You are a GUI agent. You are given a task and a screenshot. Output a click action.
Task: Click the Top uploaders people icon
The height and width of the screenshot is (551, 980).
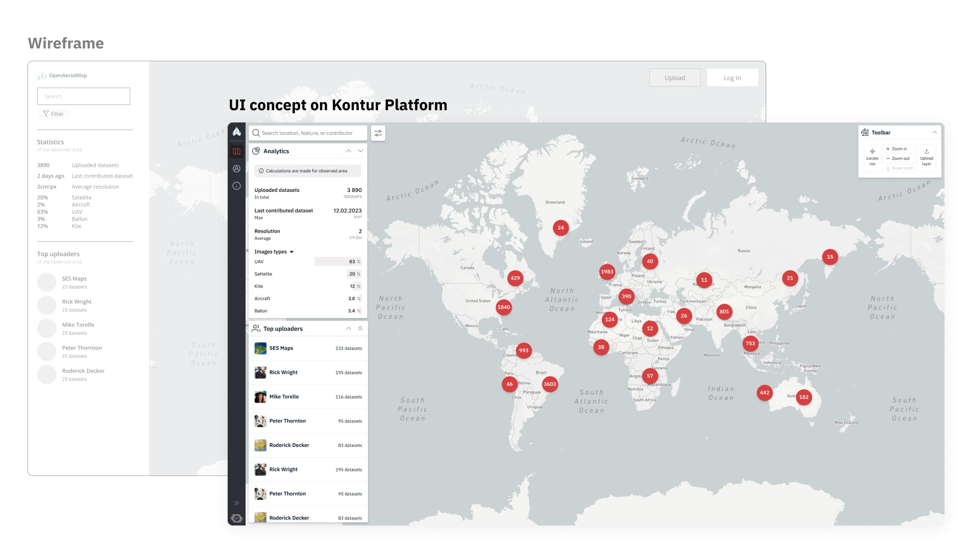click(x=257, y=329)
